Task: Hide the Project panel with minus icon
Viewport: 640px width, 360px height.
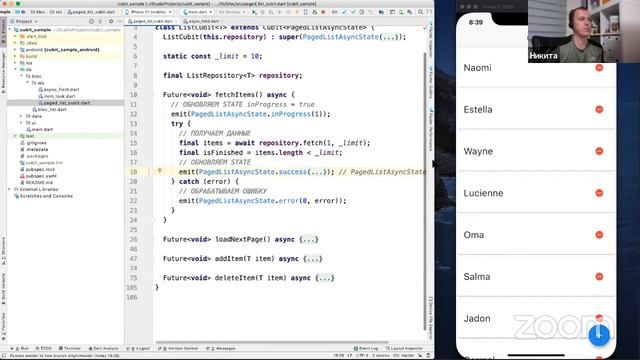Action: click(120, 21)
